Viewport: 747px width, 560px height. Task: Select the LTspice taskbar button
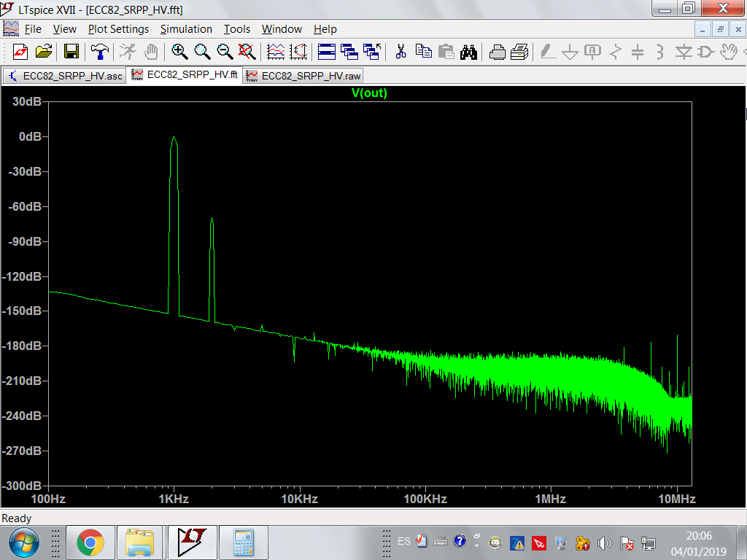[x=193, y=542]
